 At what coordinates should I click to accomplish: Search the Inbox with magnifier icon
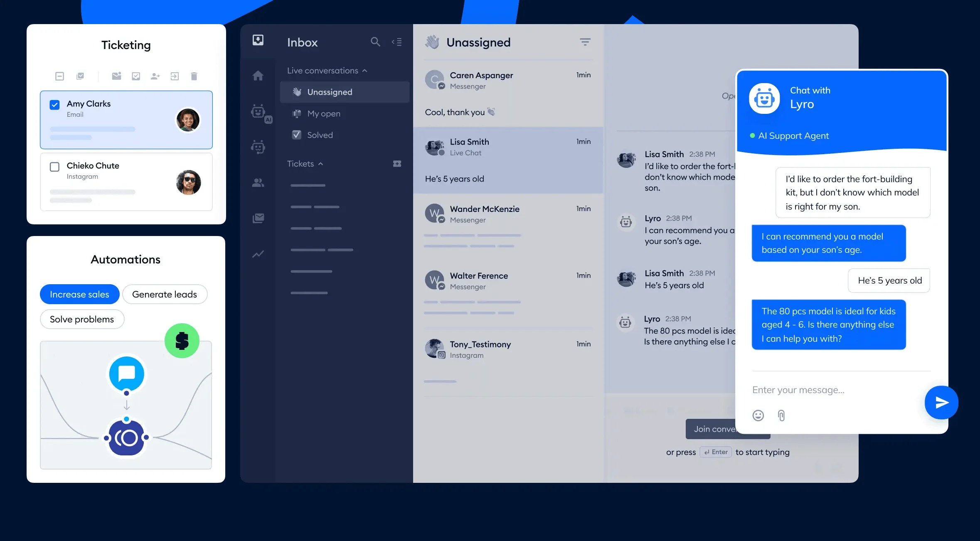pyautogui.click(x=375, y=42)
